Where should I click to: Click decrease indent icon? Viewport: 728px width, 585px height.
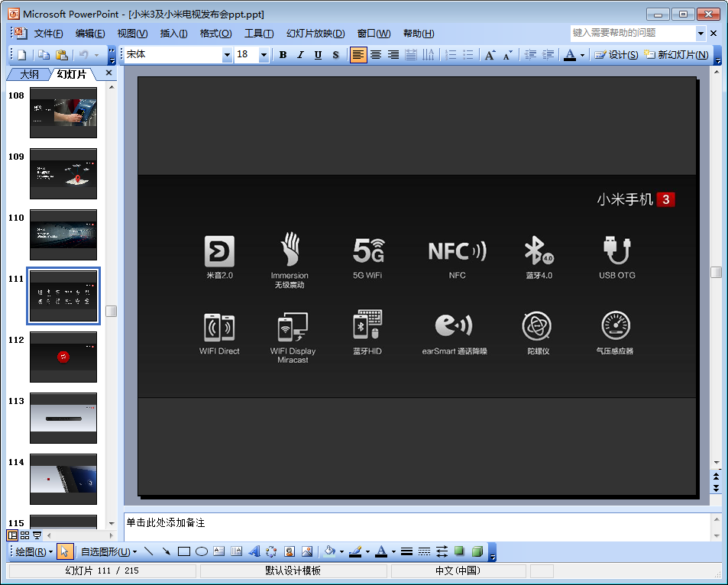click(529, 55)
